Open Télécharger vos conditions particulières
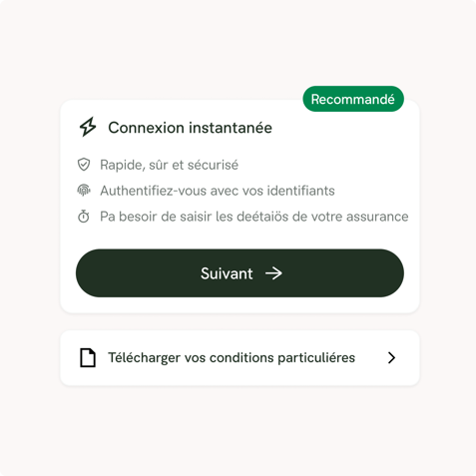Image resolution: width=476 pixels, height=476 pixels. 239,358
